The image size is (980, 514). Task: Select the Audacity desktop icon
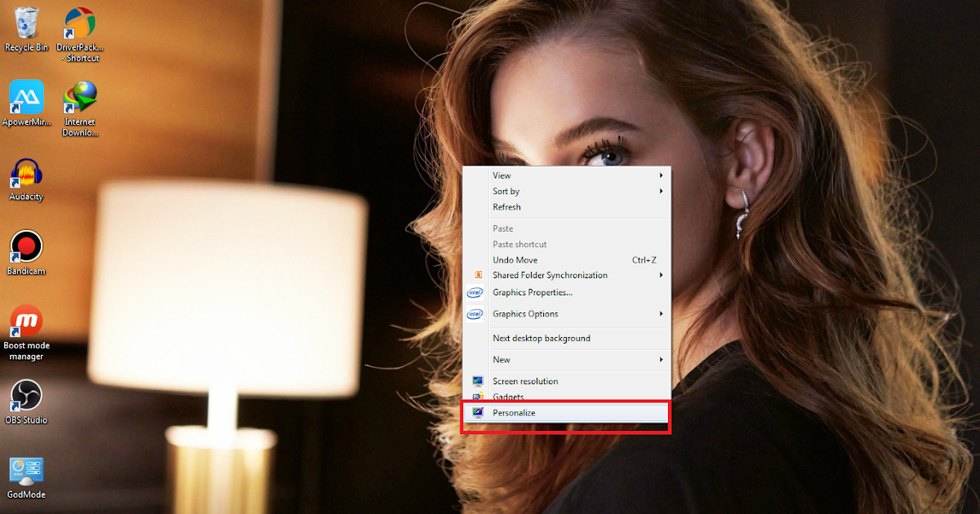[x=26, y=179]
